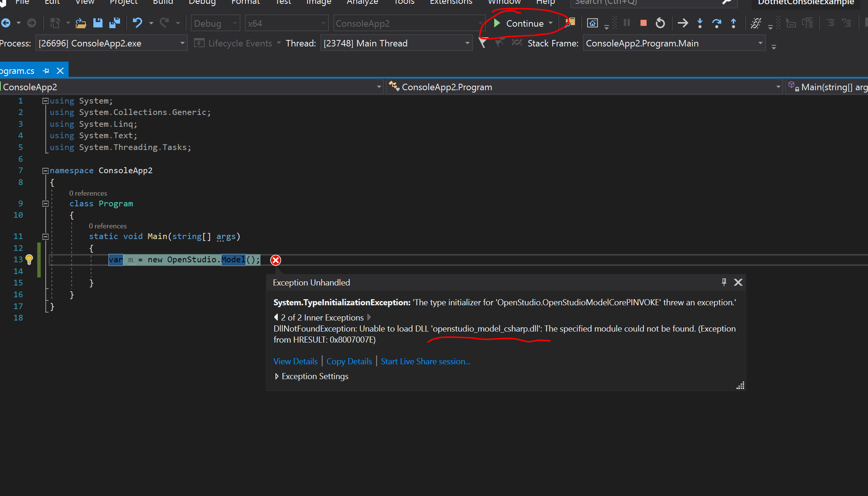Open the Stack Frame dropdown

(760, 43)
